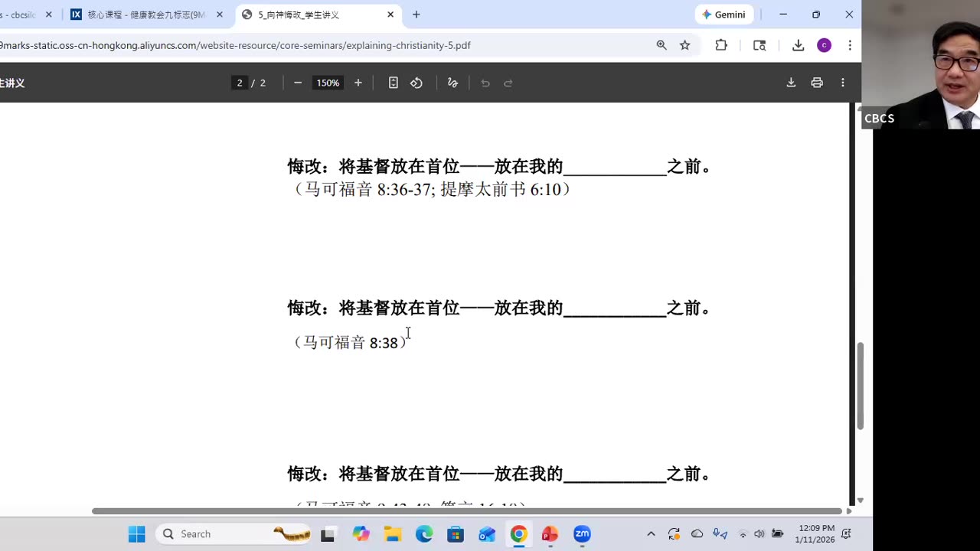Click the text 马可福音 8:38

point(351,342)
